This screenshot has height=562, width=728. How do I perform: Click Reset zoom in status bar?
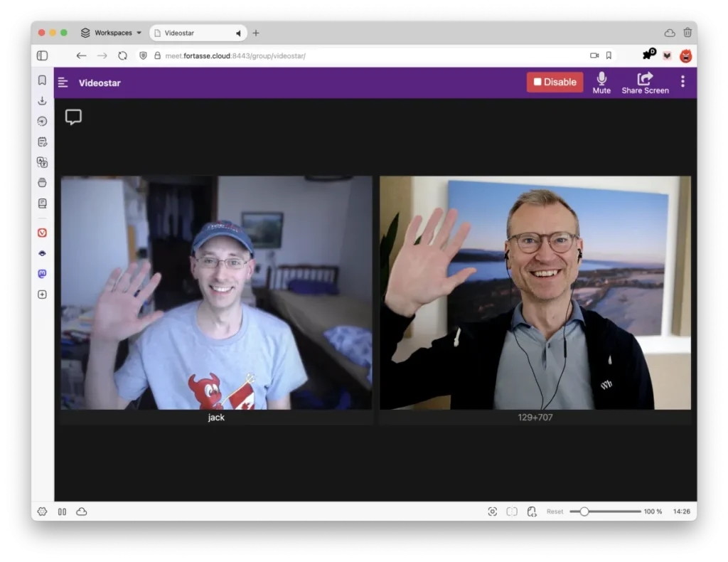[555, 511]
